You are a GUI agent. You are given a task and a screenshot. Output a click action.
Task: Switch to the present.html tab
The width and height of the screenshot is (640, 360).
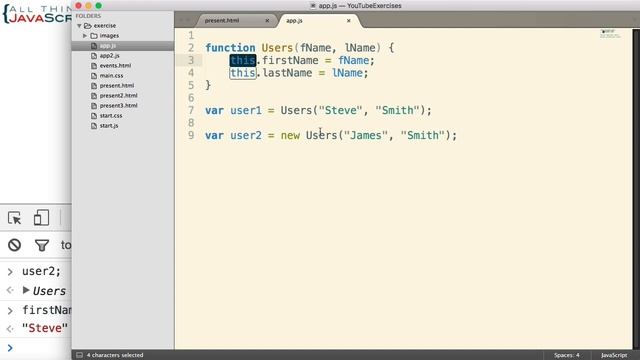pos(222,20)
